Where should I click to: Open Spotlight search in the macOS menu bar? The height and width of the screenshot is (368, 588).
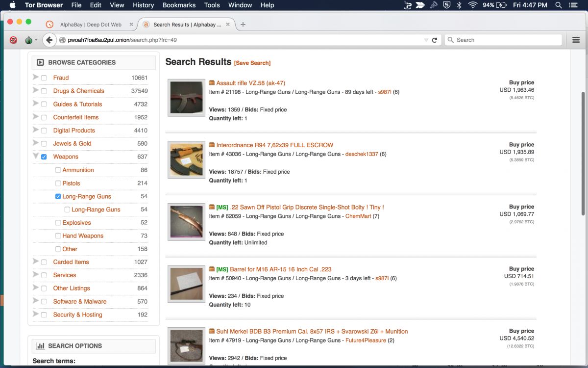[559, 5]
